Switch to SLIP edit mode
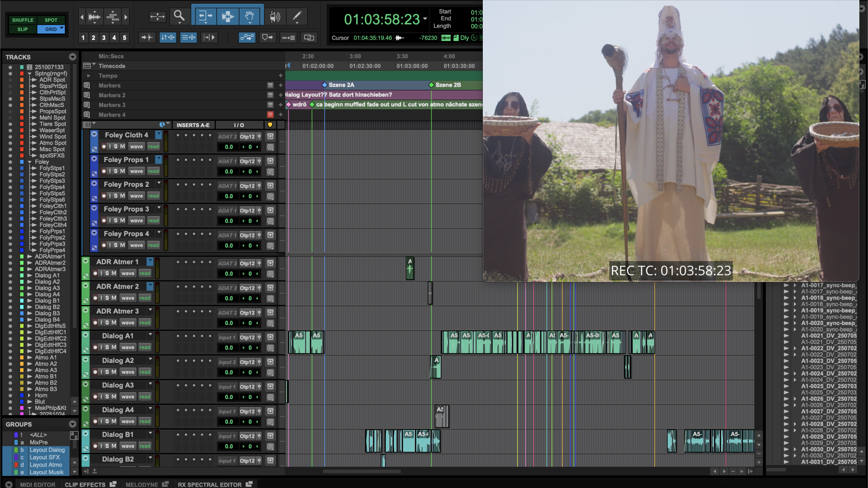 coord(23,29)
